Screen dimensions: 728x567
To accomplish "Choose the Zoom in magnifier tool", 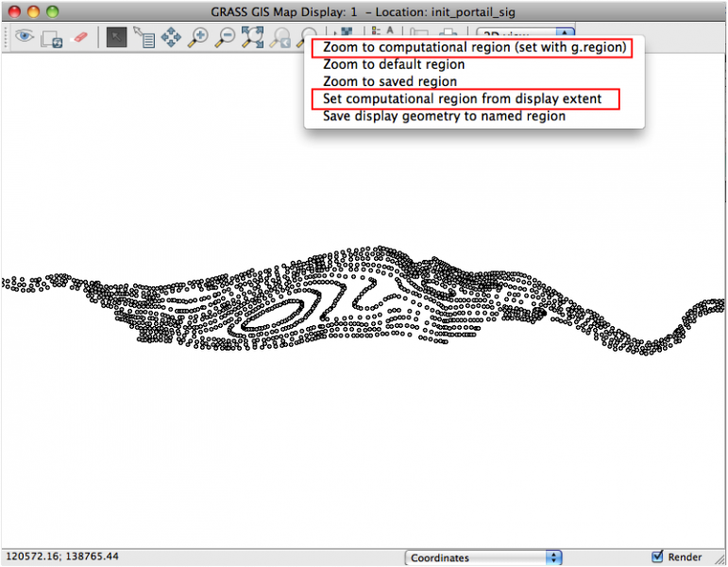I will pos(198,38).
